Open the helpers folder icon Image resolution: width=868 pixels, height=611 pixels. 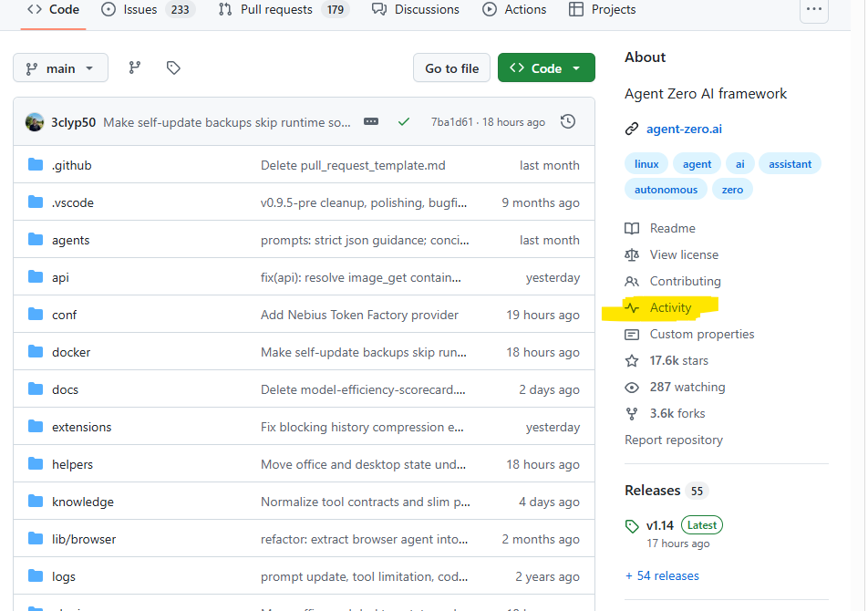click(36, 463)
